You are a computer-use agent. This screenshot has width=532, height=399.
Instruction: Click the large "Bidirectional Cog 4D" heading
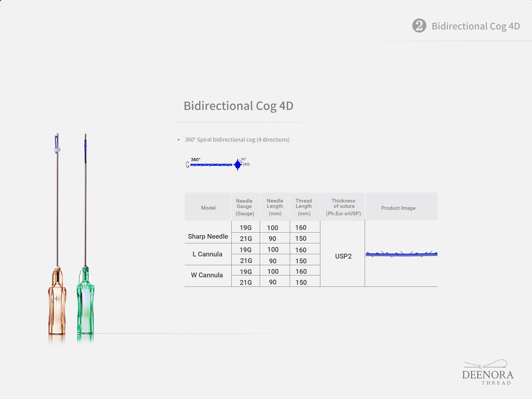pyautogui.click(x=238, y=106)
